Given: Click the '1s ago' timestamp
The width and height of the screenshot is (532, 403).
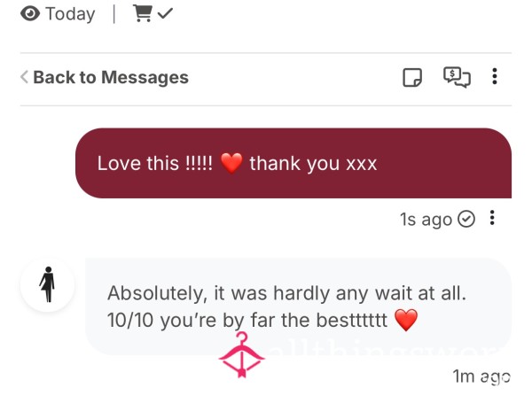Looking at the screenshot, I should (x=426, y=220).
